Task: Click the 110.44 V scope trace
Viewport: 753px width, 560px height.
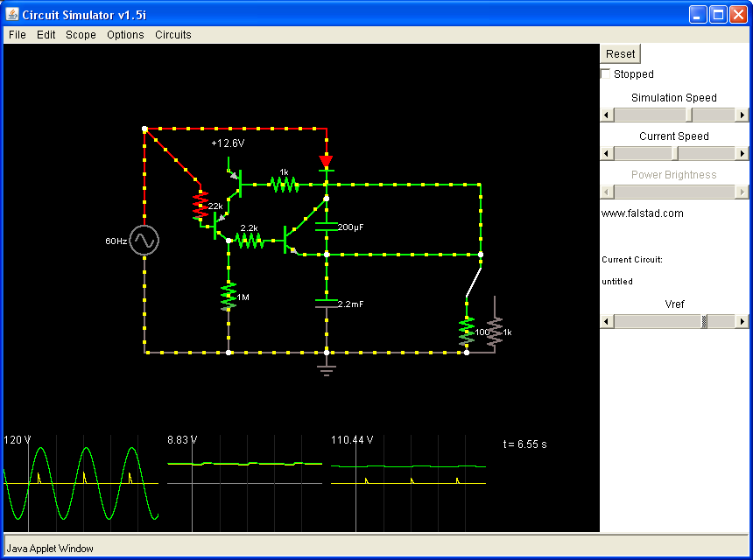Action: (x=408, y=466)
